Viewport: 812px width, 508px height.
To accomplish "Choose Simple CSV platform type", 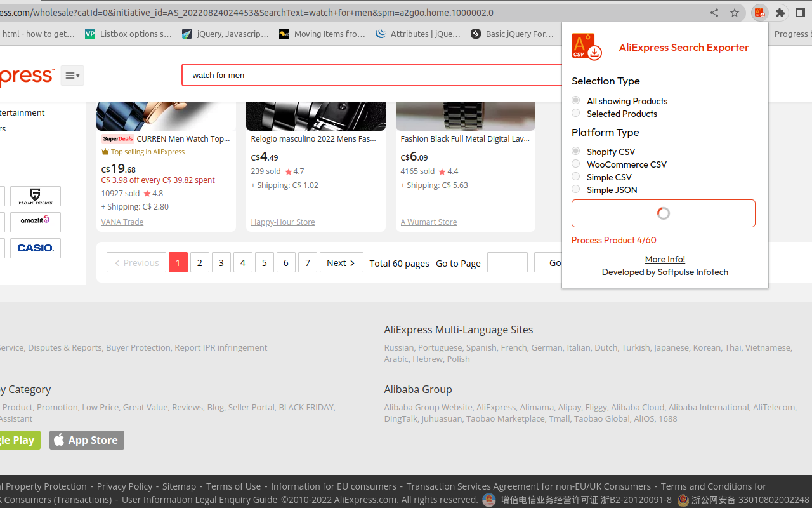I will click(x=575, y=177).
